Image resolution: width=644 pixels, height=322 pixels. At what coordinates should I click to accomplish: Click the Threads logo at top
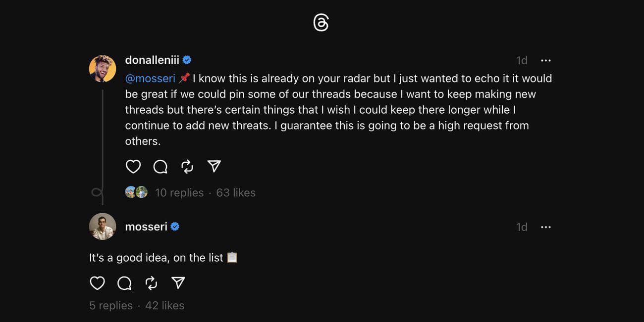click(x=321, y=23)
